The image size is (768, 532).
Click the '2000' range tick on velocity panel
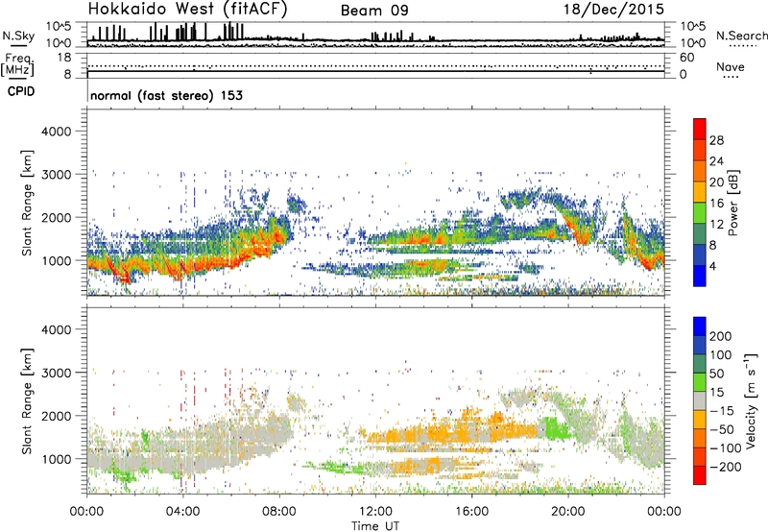(56, 416)
